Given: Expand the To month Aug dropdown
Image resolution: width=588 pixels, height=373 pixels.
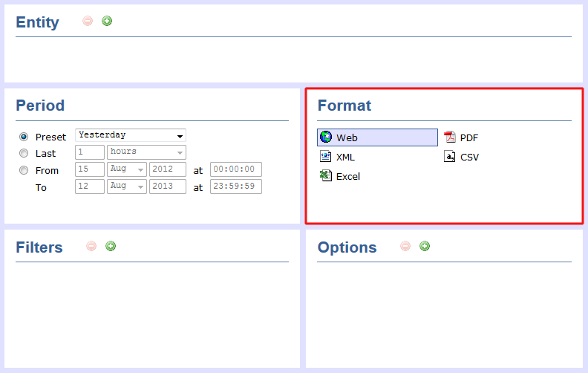Looking at the screenshot, I should click(x=127, y=186).
